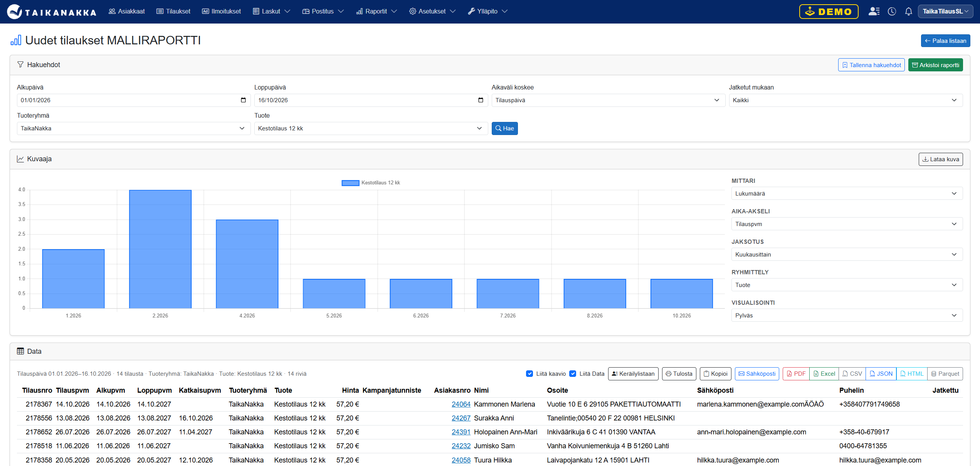980x466 pixels.
Task: Open calendar picker for Loppupäivä
Action: pyautogui.click(x=481, y=100)
